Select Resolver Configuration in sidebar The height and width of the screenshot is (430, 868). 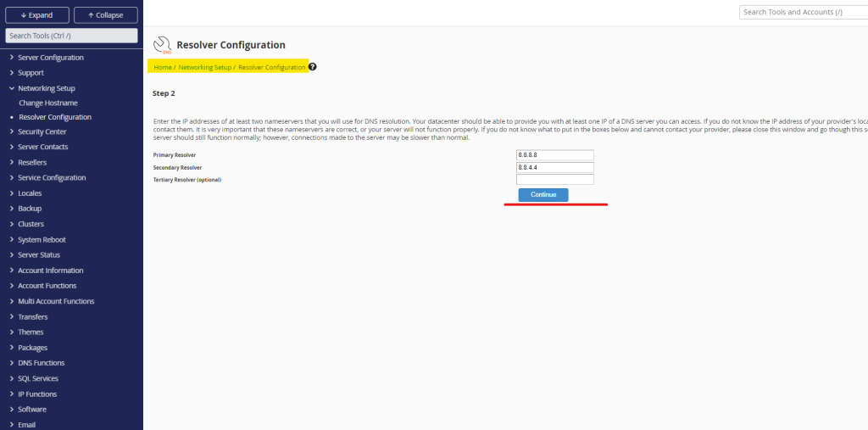(55, 117)
